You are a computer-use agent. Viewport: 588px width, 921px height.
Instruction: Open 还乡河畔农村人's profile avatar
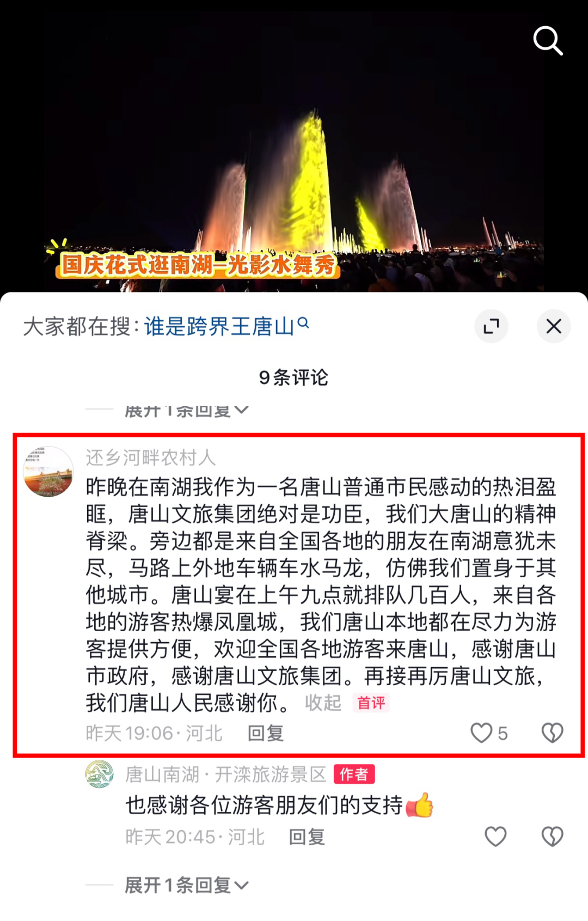(x=48, y=472)
